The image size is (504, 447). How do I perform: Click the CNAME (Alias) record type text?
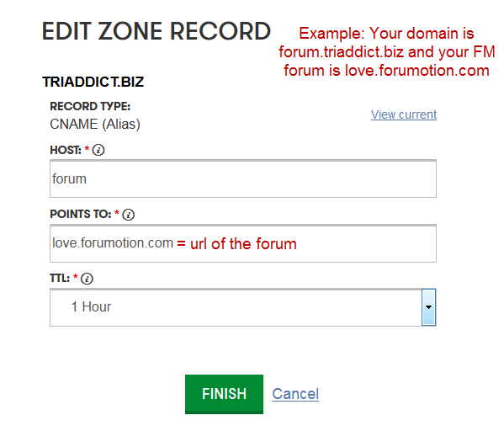(x=95, y=124)
